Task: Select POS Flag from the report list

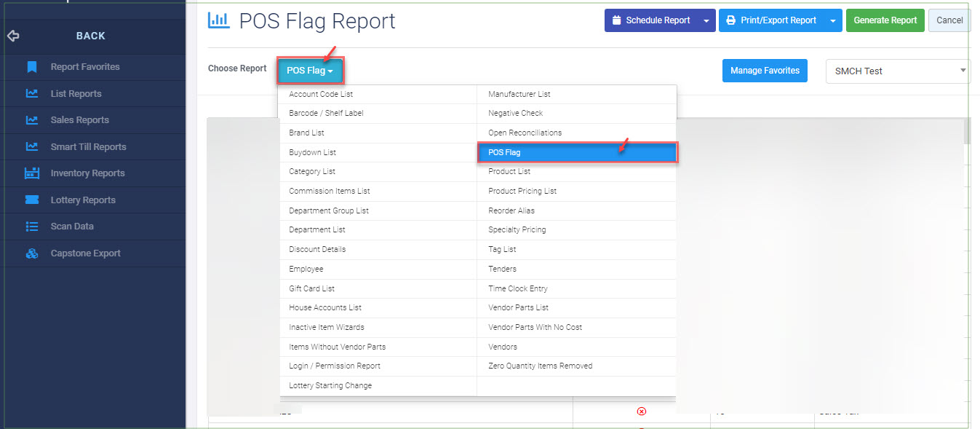Action: pos(576,151)
